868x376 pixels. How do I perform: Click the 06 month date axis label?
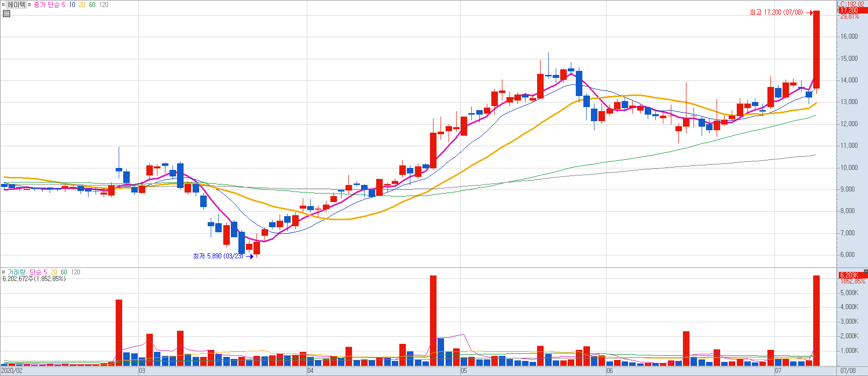(x=610, y=371)
